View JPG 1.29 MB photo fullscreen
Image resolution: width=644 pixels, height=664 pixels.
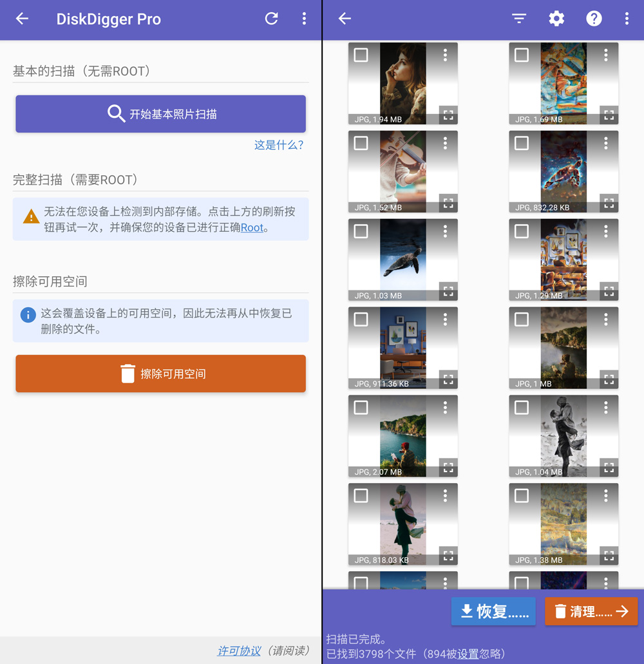tap(609, 291)
